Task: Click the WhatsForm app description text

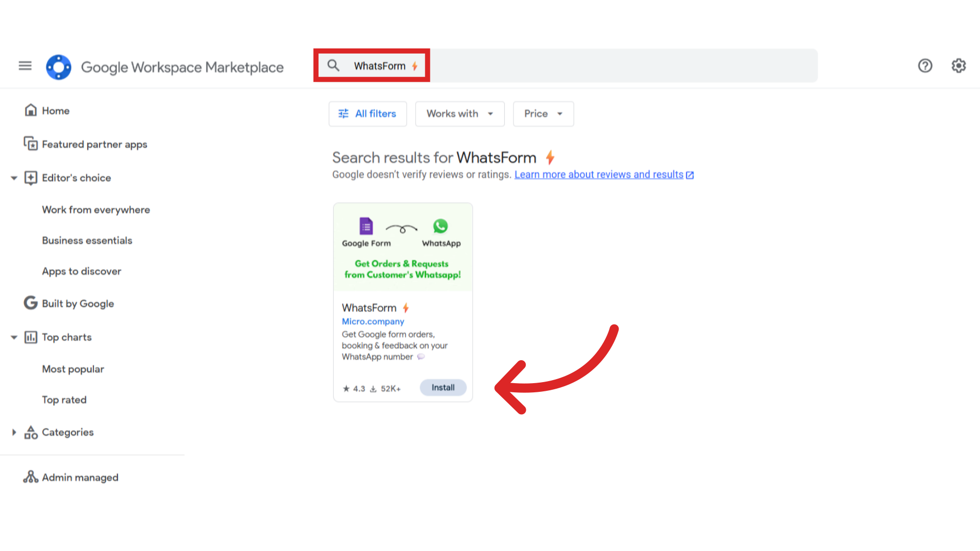Action: pos(395,345)
